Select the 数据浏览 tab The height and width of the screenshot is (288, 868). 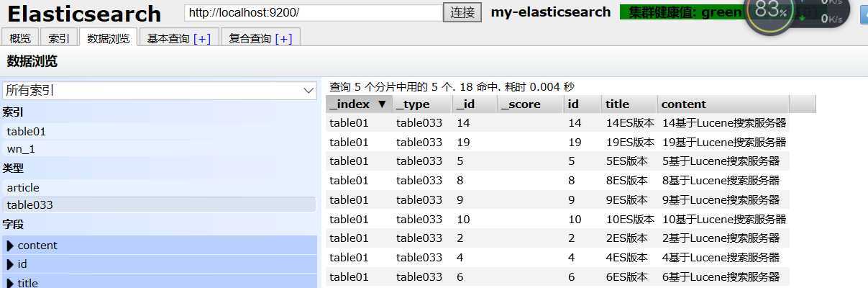[109, 38]
